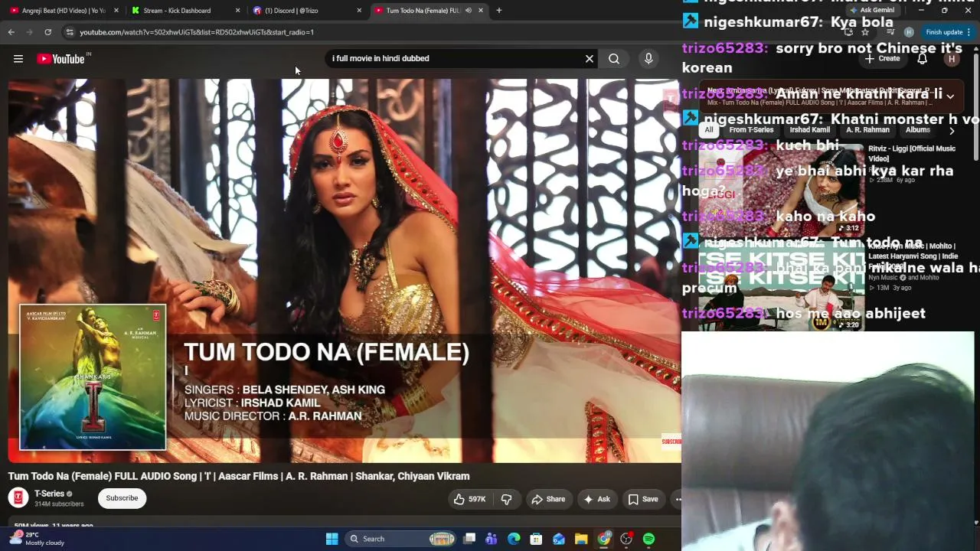Screen dimensions: 980x551
Task: Open Microsoft Store from the taskbar
Action: tap(537, 539)
